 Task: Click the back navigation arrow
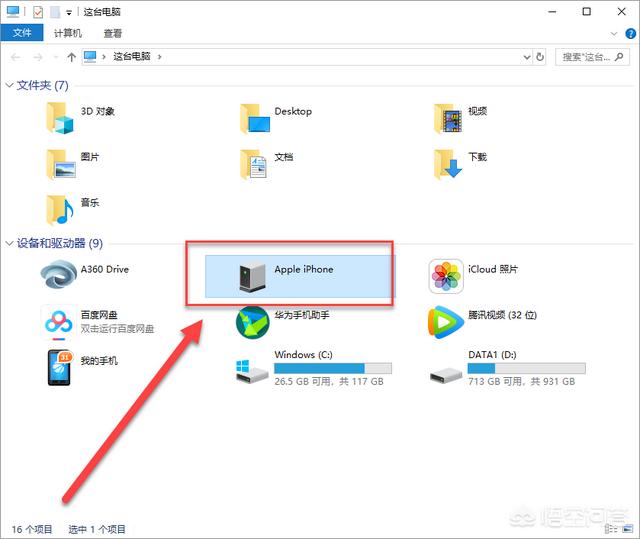[x=16, y=57]
